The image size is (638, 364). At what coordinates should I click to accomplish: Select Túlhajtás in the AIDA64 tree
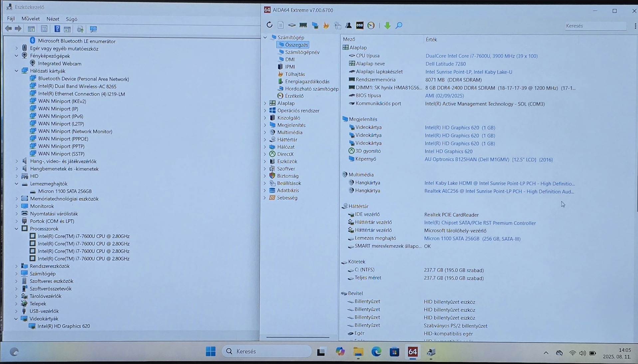pyautogui.click(x=295, y=74)
